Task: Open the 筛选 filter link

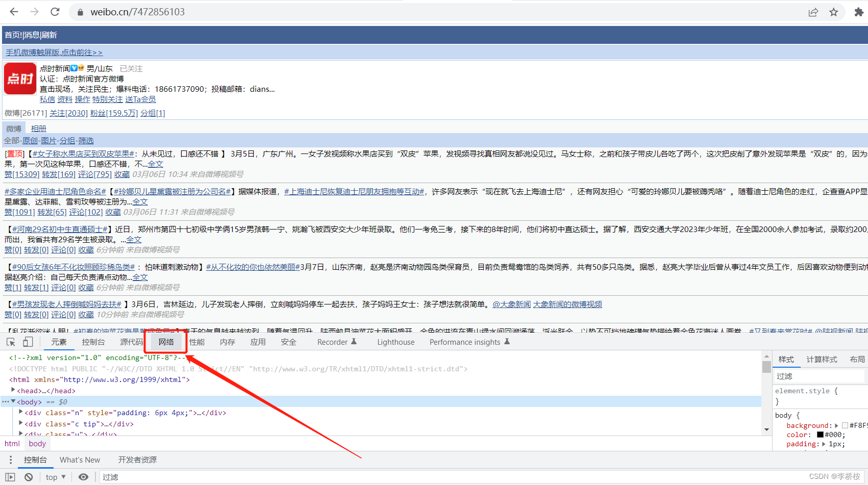Action: 86,141
